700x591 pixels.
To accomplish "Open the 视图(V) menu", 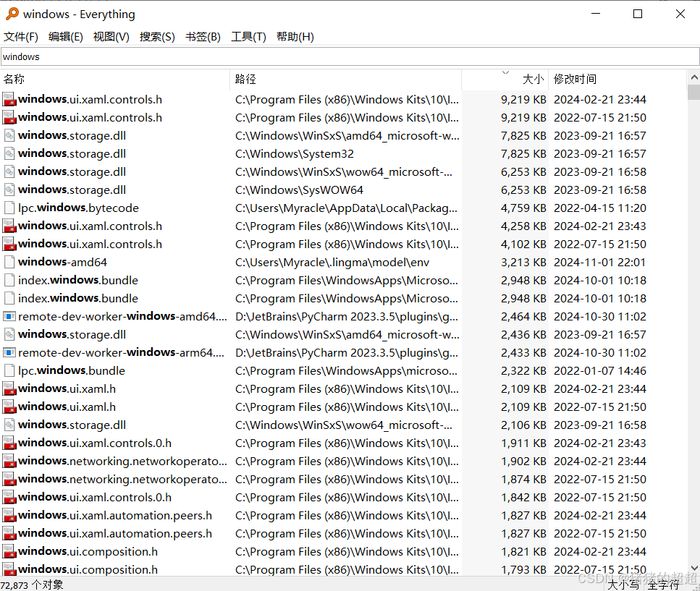I will tap(111, 37).
